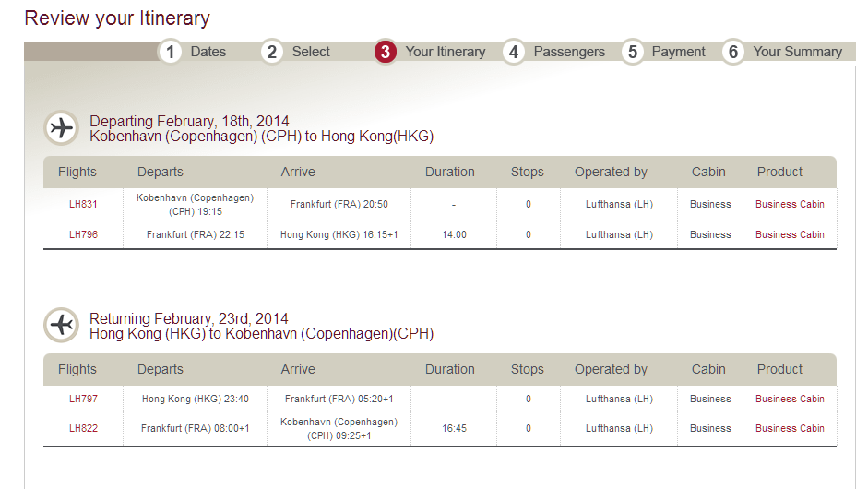Go to the Passengers step label

[x=569, y=52]
